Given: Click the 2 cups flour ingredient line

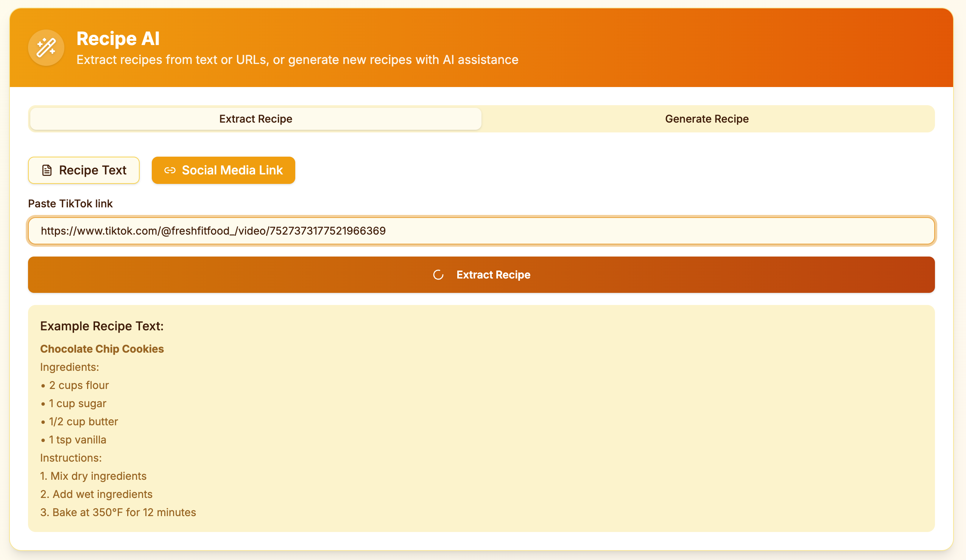Looking at the screenshot, I should 79,385.
